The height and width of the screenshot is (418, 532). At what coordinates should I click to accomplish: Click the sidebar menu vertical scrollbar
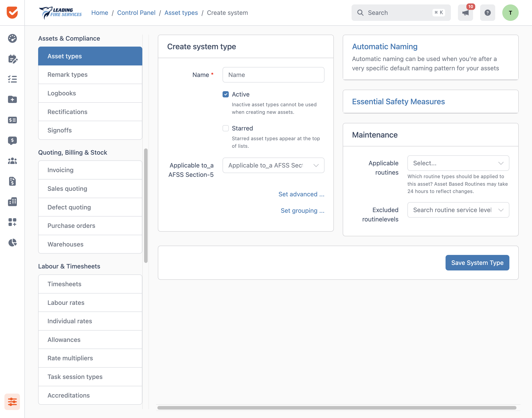pos(146,206)
